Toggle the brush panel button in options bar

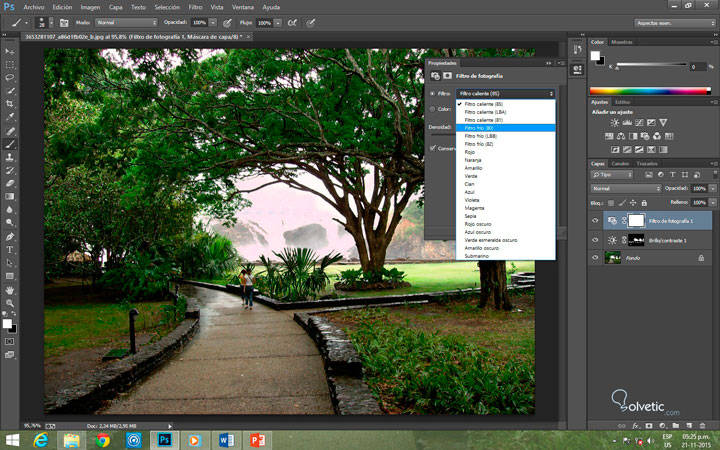pos(64,22)
